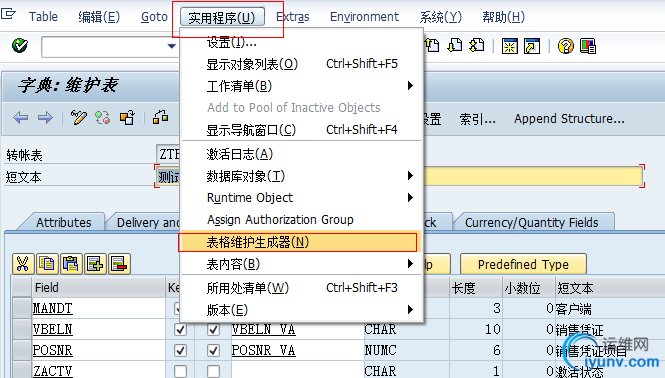Switch to the Attributes tab
Viewport: 665px width, 378px height.
click(63, 222)
